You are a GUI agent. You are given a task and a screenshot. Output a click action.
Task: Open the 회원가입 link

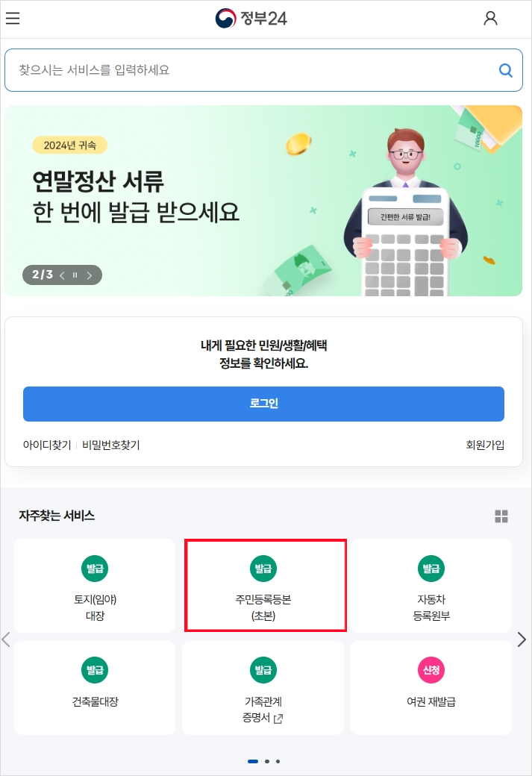(485, 445)
